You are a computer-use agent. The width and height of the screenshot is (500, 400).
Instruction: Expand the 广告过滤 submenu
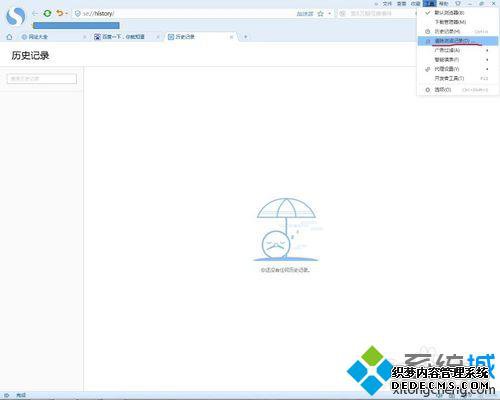[457, 50]
